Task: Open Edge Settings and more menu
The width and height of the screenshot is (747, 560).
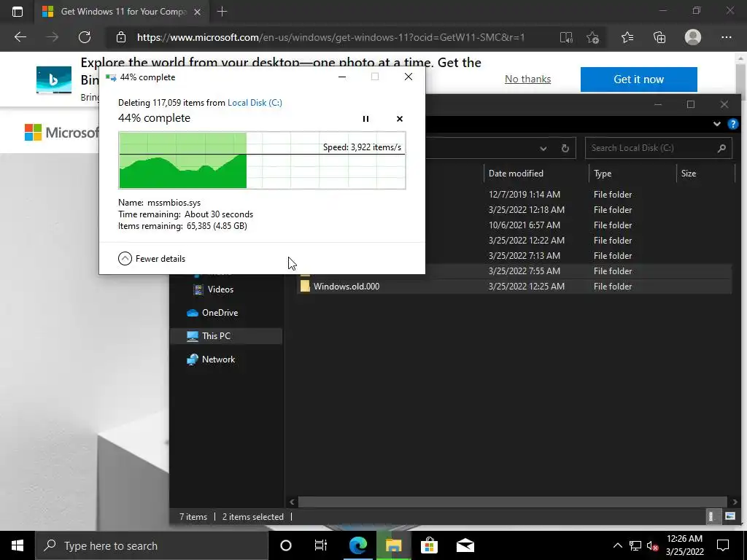Action: coord(726,37)
